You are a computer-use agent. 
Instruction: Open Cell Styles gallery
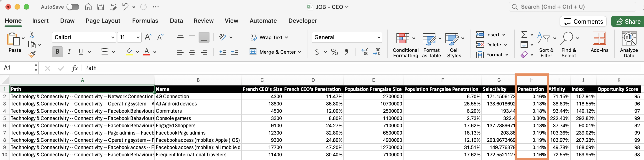(454, 45)
